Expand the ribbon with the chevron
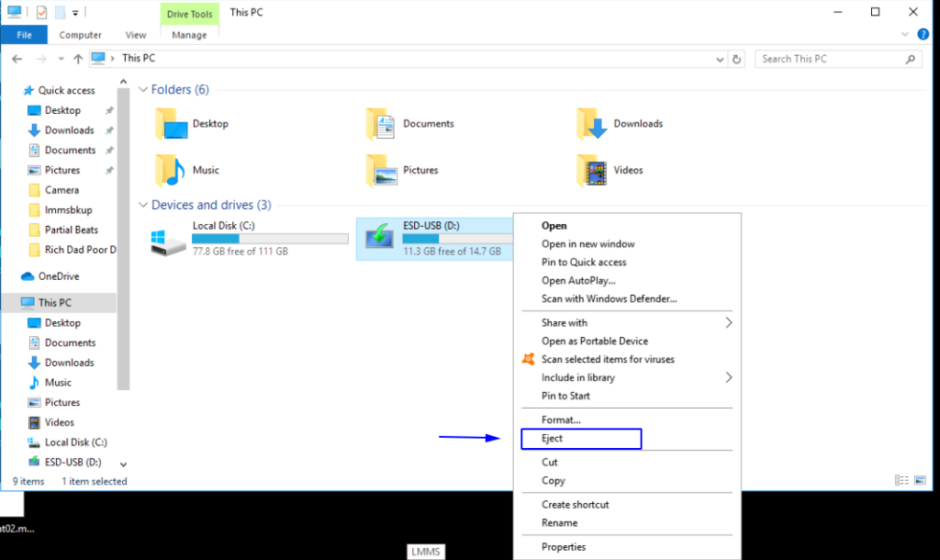 pyautogui.click(x=904, y=34)
